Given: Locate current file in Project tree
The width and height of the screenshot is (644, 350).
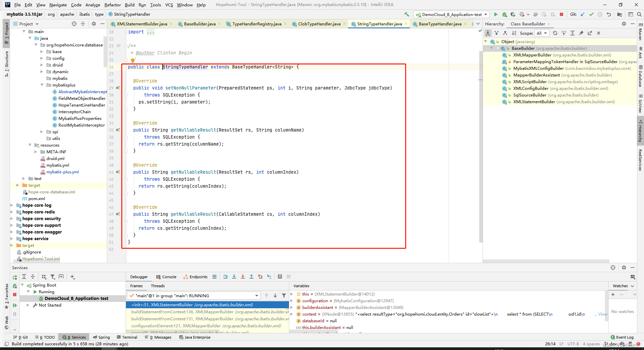Looking at the screenshot, I should (x=74, y=24).
